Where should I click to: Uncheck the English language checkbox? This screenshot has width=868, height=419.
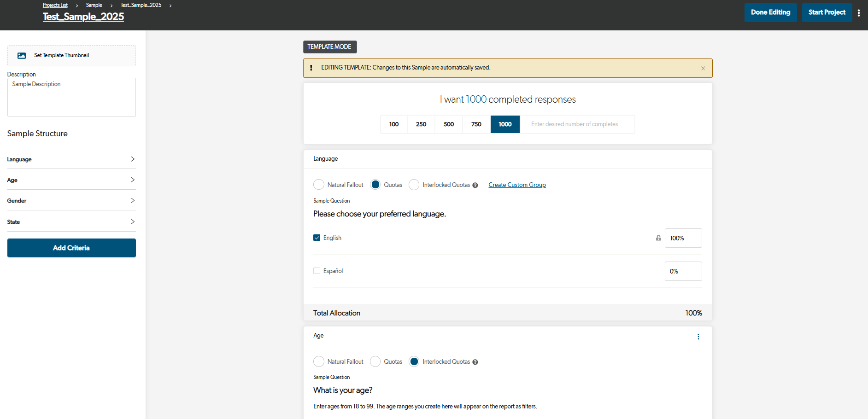click(317, 238)
